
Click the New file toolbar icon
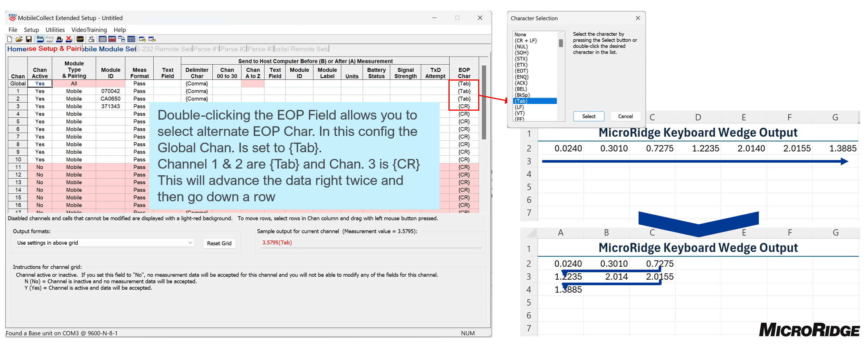[x=10, y=39]
